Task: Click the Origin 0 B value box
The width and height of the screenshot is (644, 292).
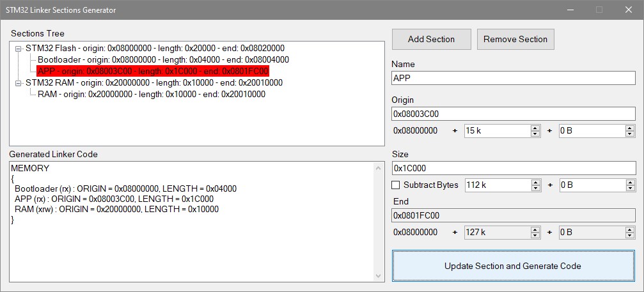Action: point(592,131)
